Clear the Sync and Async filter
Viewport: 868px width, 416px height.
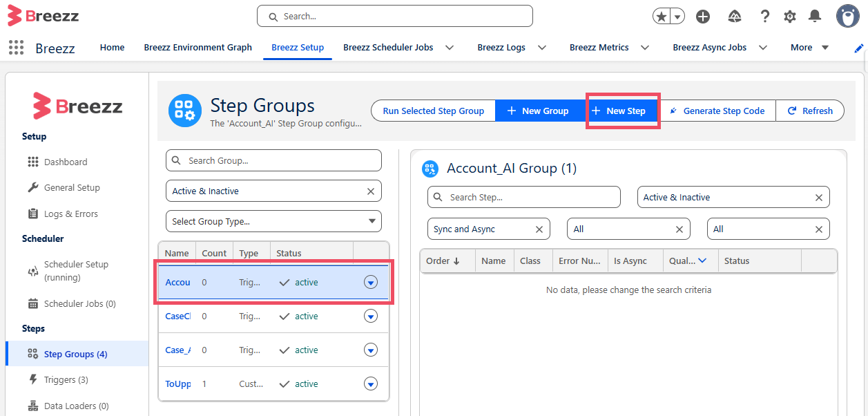tap(540, 229)
